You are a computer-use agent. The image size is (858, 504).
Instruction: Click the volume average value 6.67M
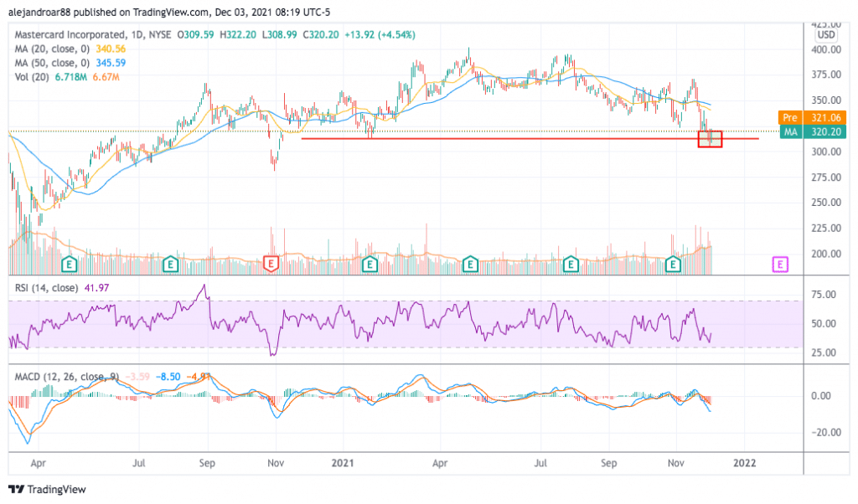[x=106, y=77]
